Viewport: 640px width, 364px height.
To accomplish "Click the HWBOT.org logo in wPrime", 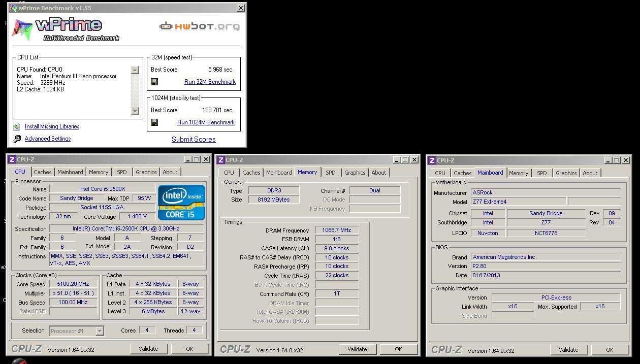I will [x=199, y=26].
